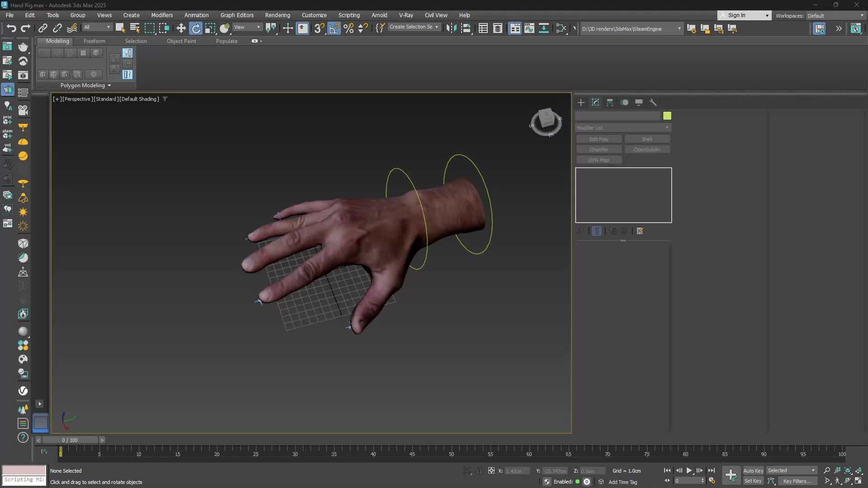The image size is (868, 488).
Task: Open the Modifier List dropdown
Action: coord(623,128)
